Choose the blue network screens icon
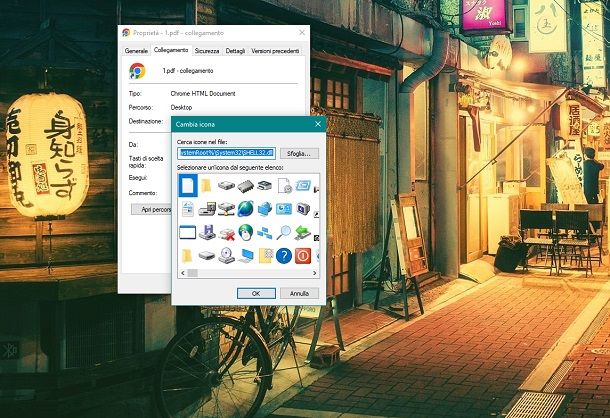This screenshot has height=418, width=610. tap(265, 233)
